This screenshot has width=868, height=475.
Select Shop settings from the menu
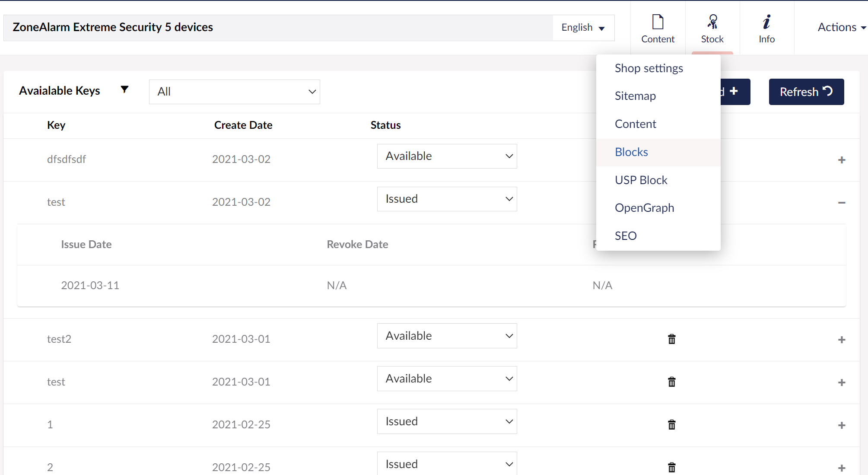click(x=658, y=68)
